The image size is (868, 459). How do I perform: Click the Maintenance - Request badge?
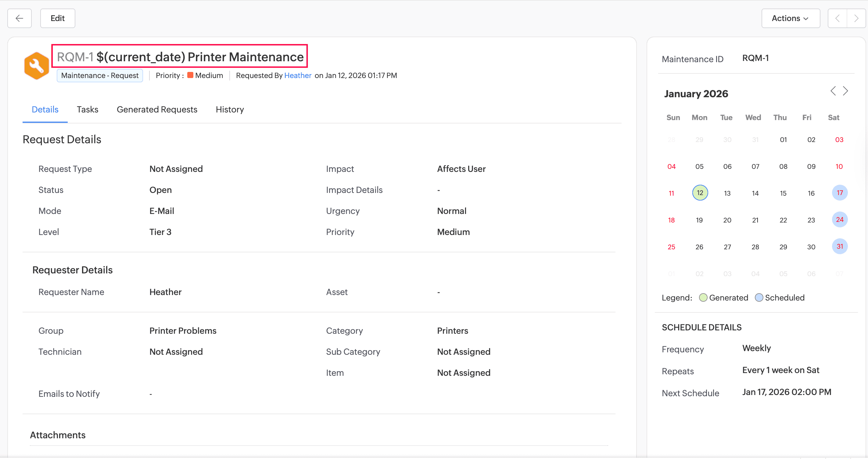click(x=100, y=76)
